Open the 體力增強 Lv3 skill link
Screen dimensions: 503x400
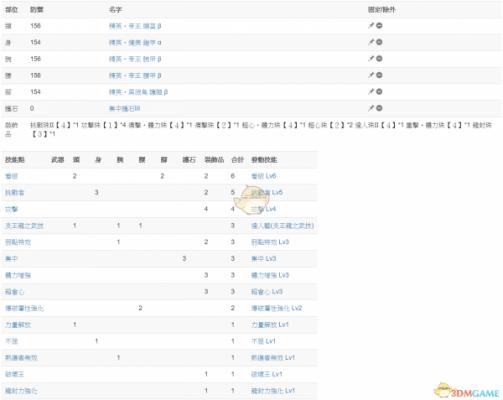click(x=270, y=275)
